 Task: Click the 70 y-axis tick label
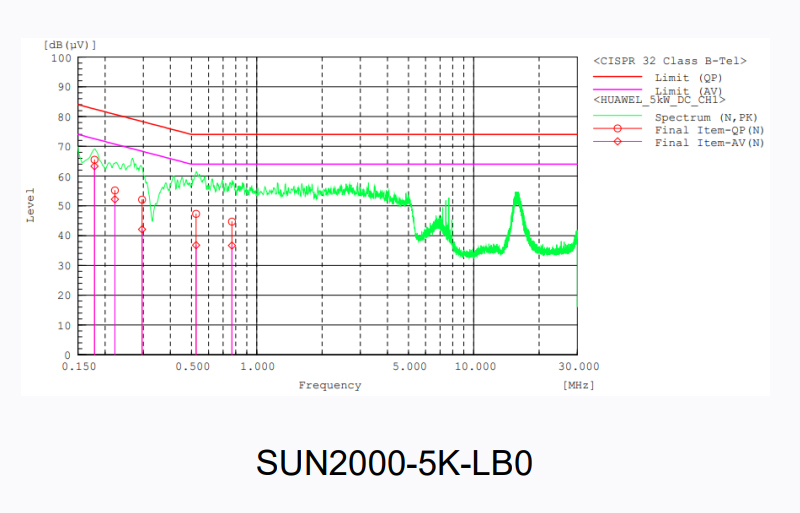64,147
